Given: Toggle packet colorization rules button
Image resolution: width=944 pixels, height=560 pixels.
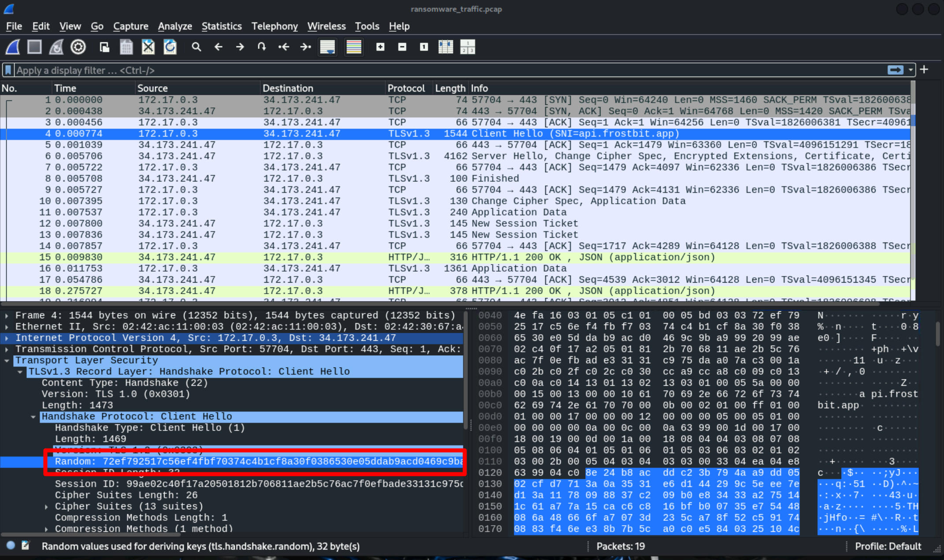Looking at the screenshot, I should pos(354,47).
